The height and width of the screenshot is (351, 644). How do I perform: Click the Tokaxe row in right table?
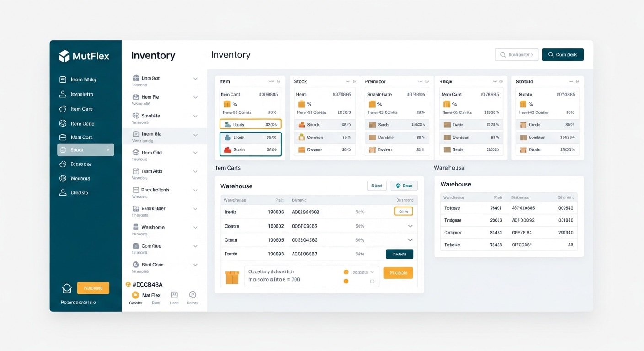(x=509, y=245)
